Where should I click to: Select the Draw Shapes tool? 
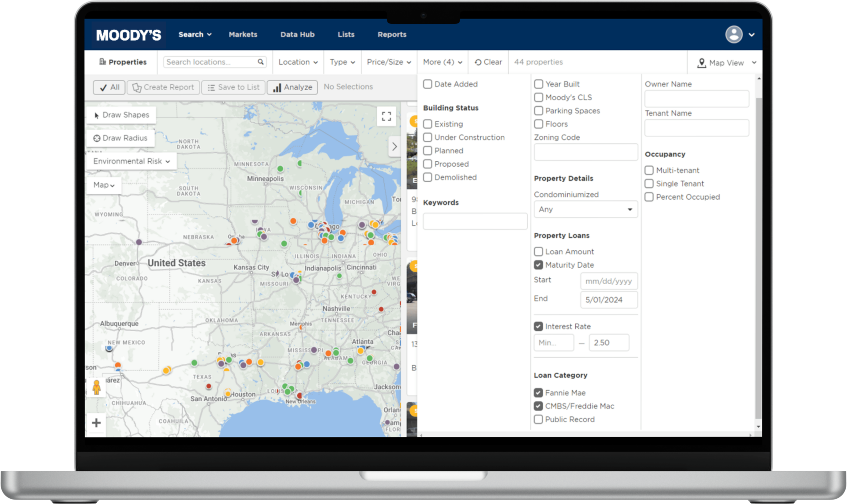[121, 115]
